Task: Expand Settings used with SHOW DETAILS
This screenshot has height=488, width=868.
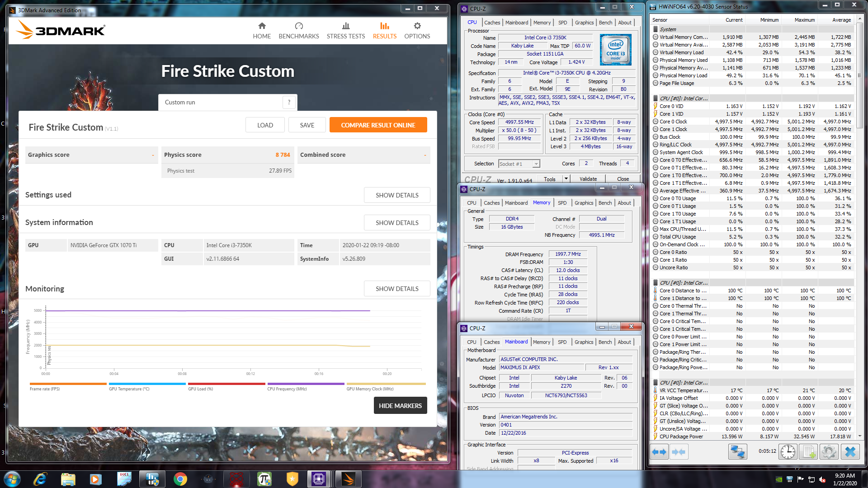Action: [x=397, y=195]
